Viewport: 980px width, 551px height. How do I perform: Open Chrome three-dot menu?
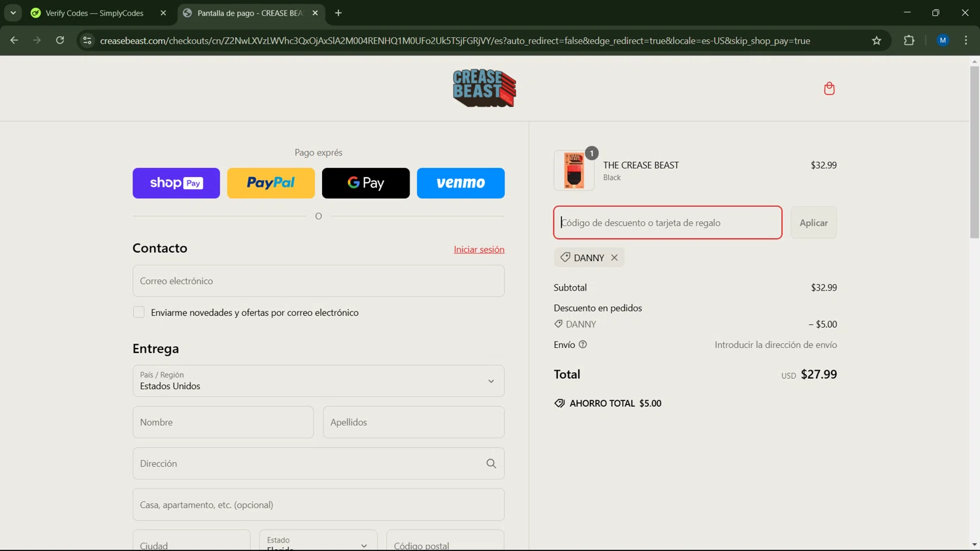(966, 40)
